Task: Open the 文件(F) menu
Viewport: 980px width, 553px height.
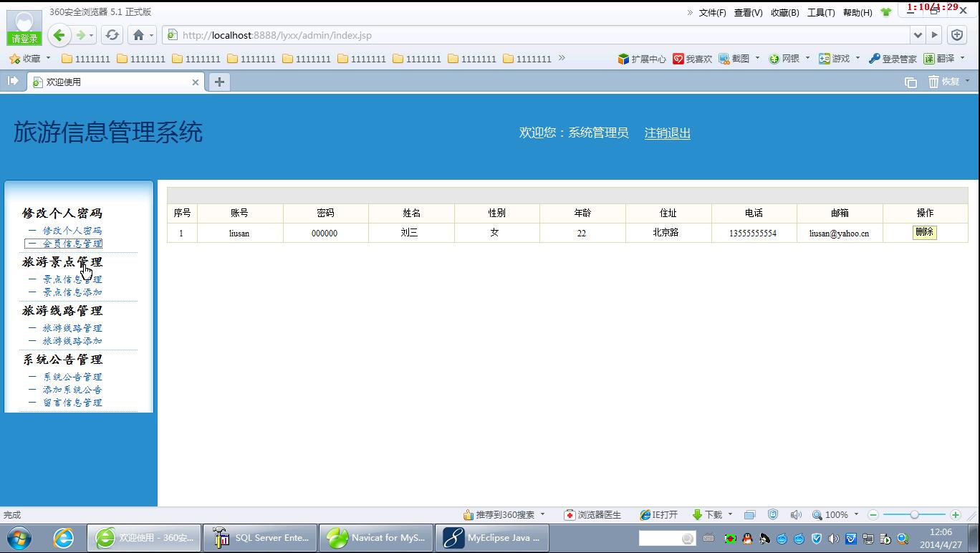Action: click(712, 12)
